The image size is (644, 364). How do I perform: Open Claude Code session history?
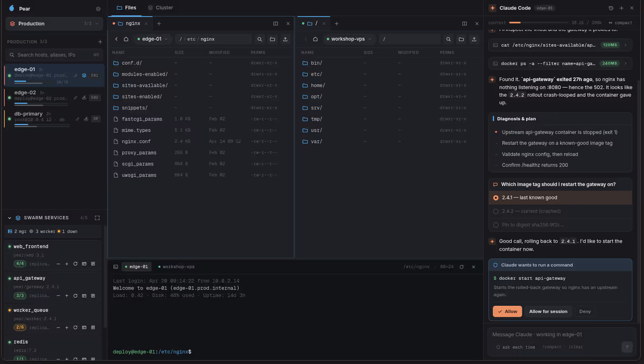(611, 8)
